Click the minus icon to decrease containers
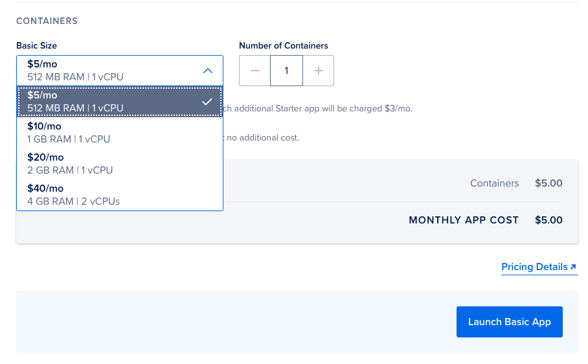588x364 pixels. [255, 71]
